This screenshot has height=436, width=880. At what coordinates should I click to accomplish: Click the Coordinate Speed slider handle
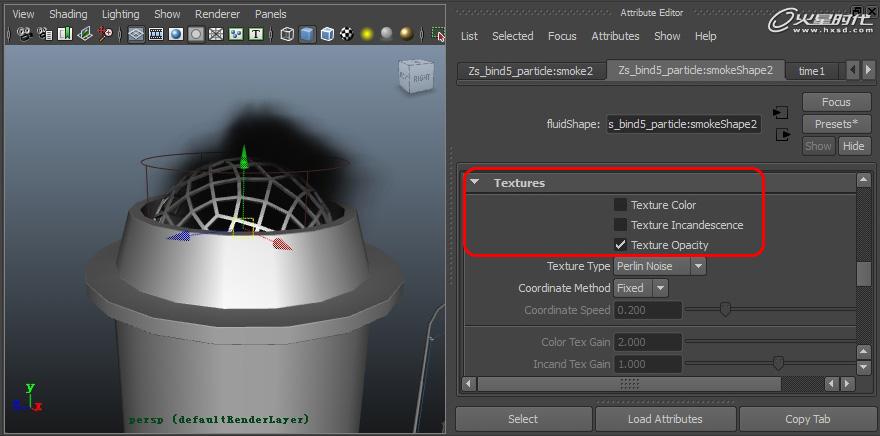[725, 310]
